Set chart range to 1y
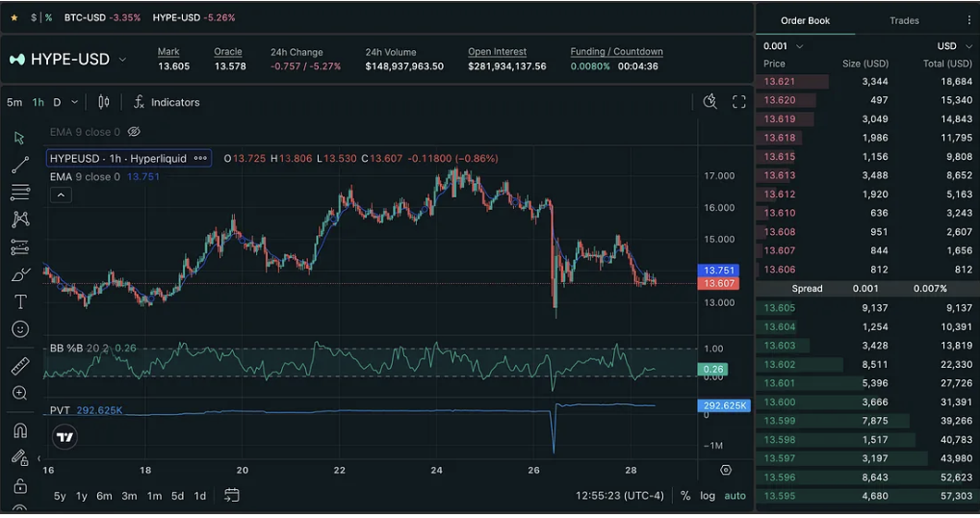The image size is (980, 518). pyautogui.click(x=82, y=496)
